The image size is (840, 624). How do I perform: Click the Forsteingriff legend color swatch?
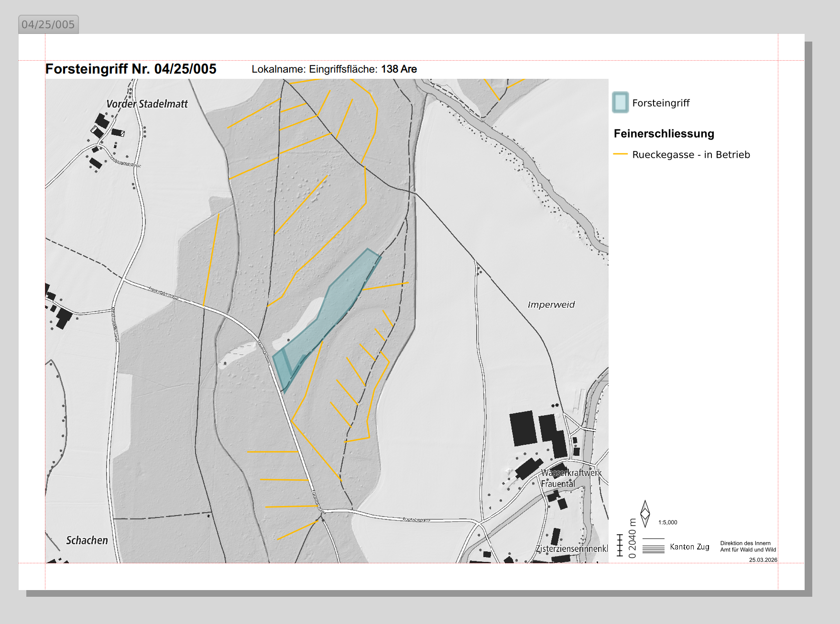click(x=620, y=103)
